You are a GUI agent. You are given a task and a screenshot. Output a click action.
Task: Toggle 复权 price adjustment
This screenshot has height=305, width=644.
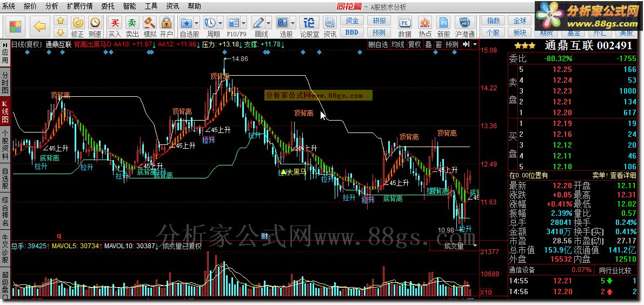414,44
